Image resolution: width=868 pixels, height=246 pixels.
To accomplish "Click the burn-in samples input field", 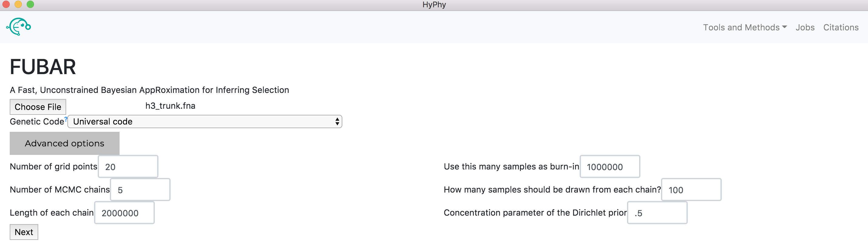I will [x=610, y=166].
